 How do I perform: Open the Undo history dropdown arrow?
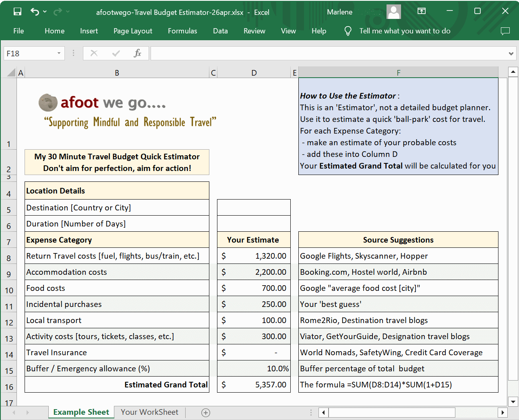pyautogui.click(x=44, y=12)
